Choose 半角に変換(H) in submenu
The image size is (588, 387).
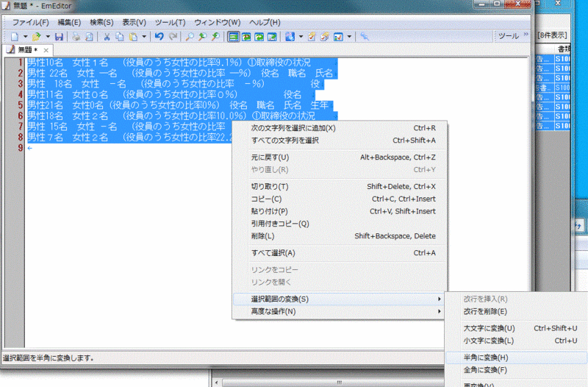point(517,358)
